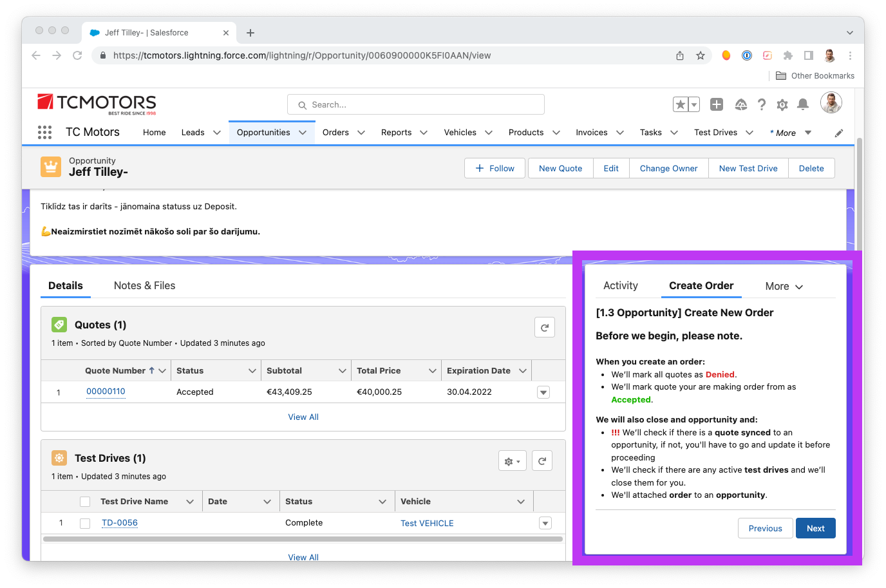886x588 pixels.
Task: Toggle the browser side panel icon
Action: [809, 55]
